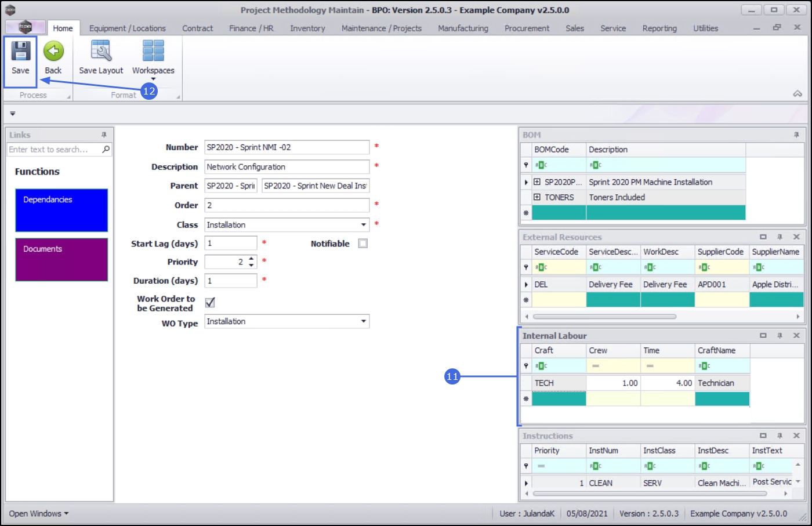Select the TECH craft cell

point(559,383)
